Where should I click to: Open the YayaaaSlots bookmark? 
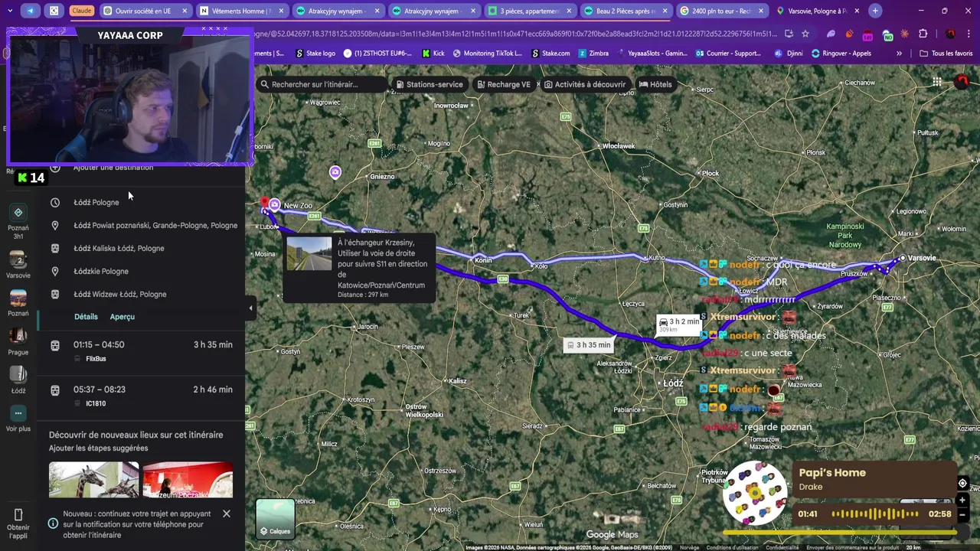click(652, 54)
